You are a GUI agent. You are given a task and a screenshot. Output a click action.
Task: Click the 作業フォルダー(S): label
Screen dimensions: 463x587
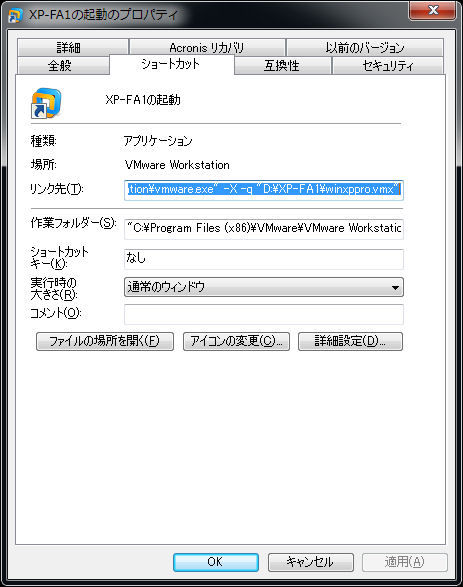[74, 223]
